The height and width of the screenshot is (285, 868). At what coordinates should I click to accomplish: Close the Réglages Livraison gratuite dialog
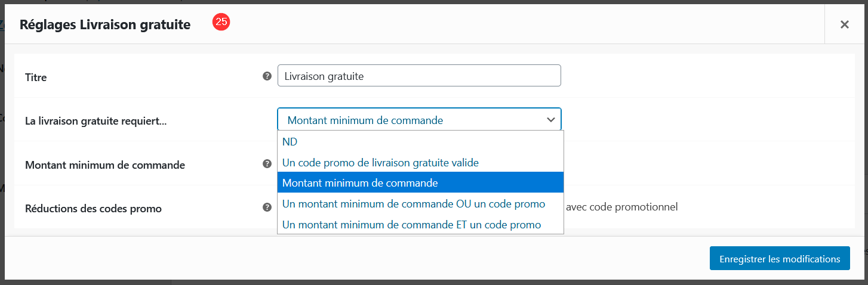[845, 24]
